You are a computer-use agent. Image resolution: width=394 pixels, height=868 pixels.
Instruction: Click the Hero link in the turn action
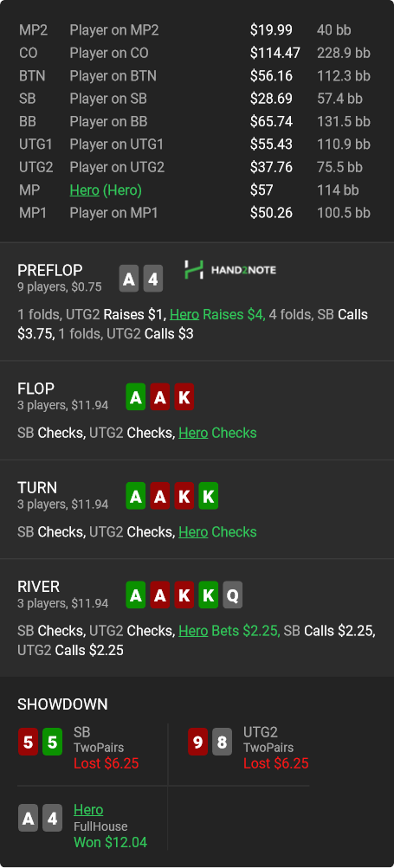193,532
